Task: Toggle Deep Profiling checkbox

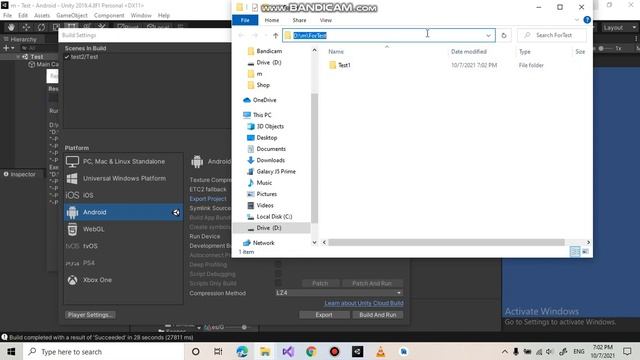Action: 278,264
